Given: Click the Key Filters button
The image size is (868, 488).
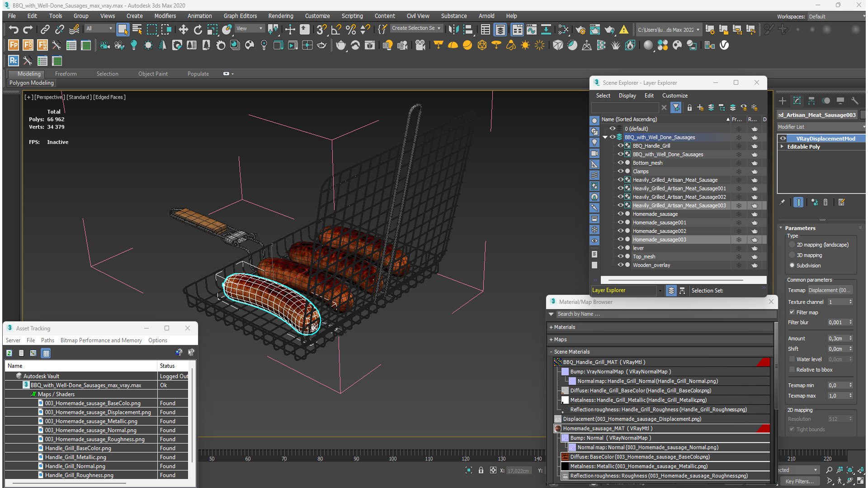Looking at the screenshot, I should [799, 482].
